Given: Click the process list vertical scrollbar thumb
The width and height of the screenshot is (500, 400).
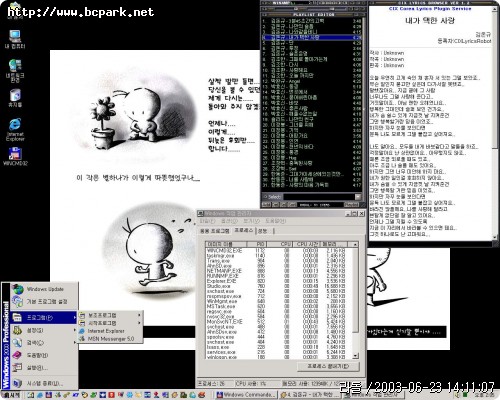Looking at the screenshot, I should pos(355,290).
